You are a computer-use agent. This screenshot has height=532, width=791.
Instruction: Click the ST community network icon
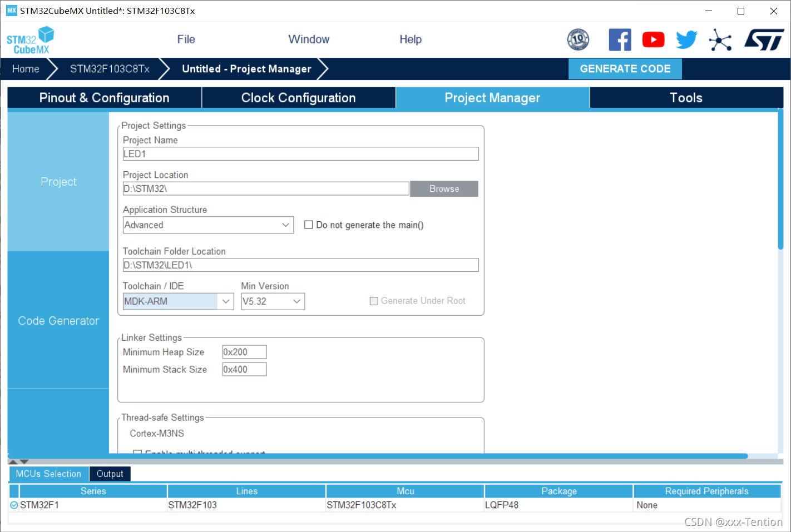[x=720, y=40]
